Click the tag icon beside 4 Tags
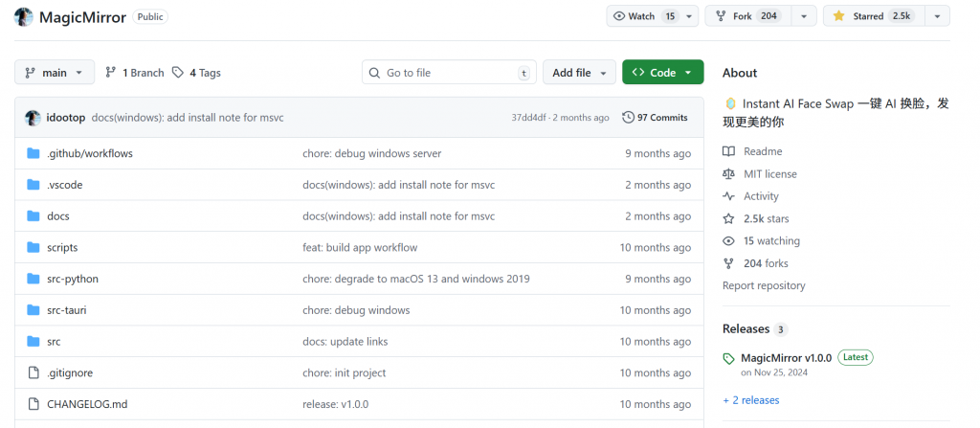980x428 pixels. (178, 73)
